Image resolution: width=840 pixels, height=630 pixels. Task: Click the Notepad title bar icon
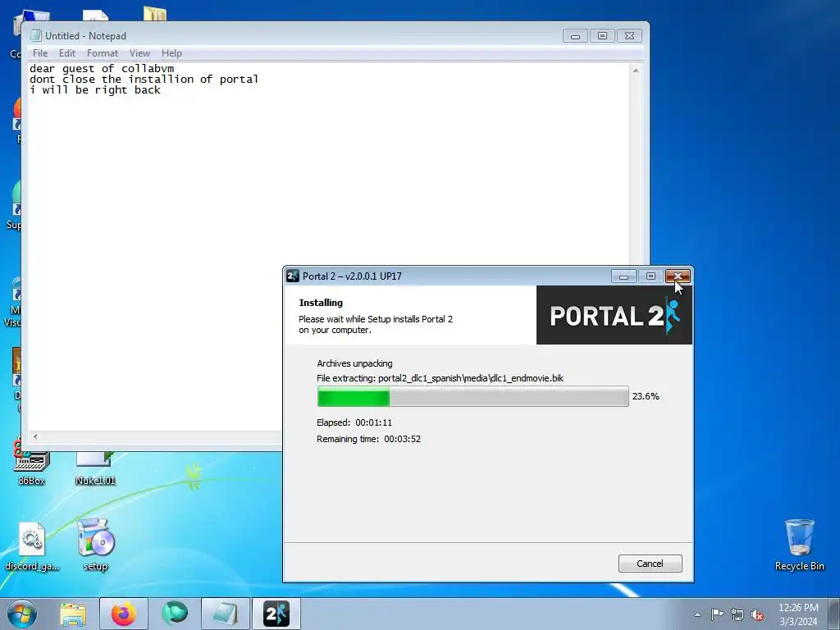(x=35, y=36)
